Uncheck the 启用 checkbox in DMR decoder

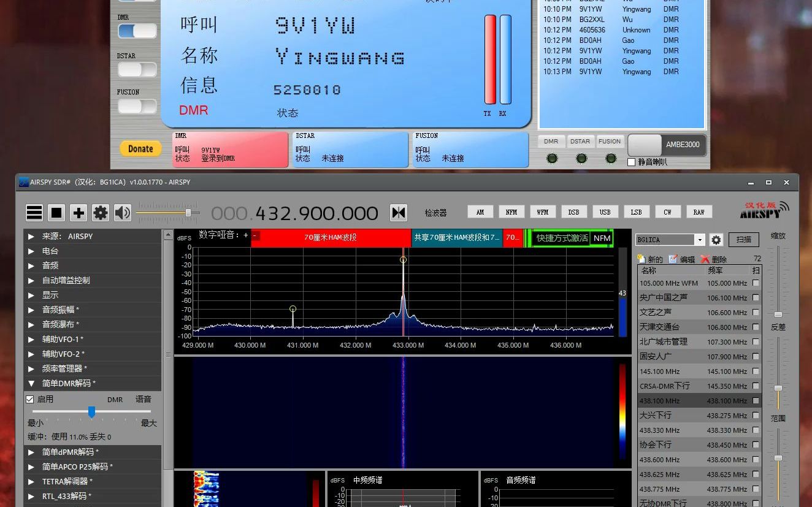pyautogui.click(x=30, y=399)
